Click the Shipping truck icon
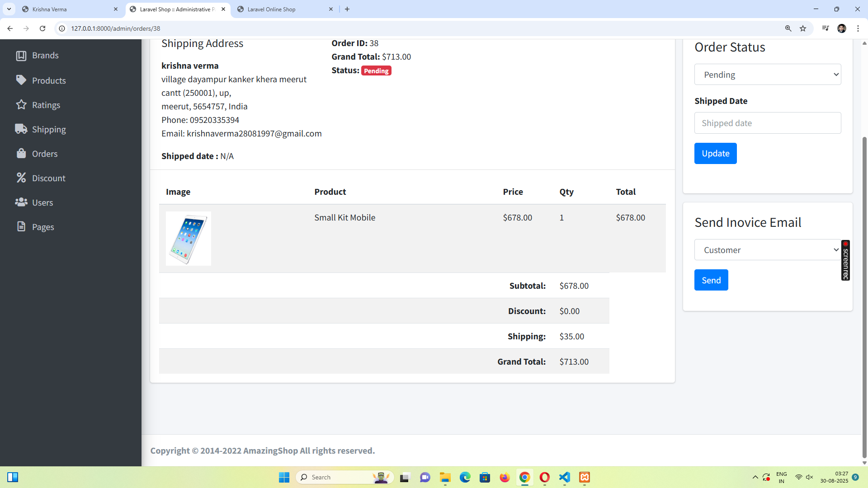This screenshot has width=868, height=488. 21,129
